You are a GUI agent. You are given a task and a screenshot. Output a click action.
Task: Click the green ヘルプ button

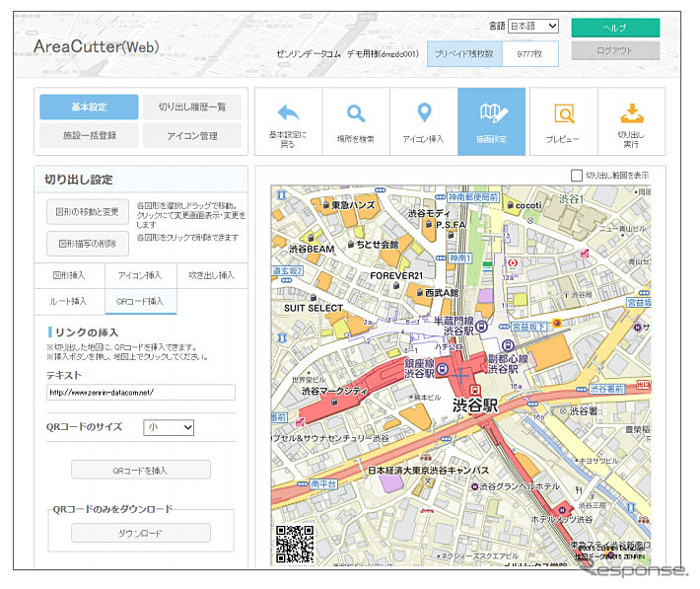[615, 28]
